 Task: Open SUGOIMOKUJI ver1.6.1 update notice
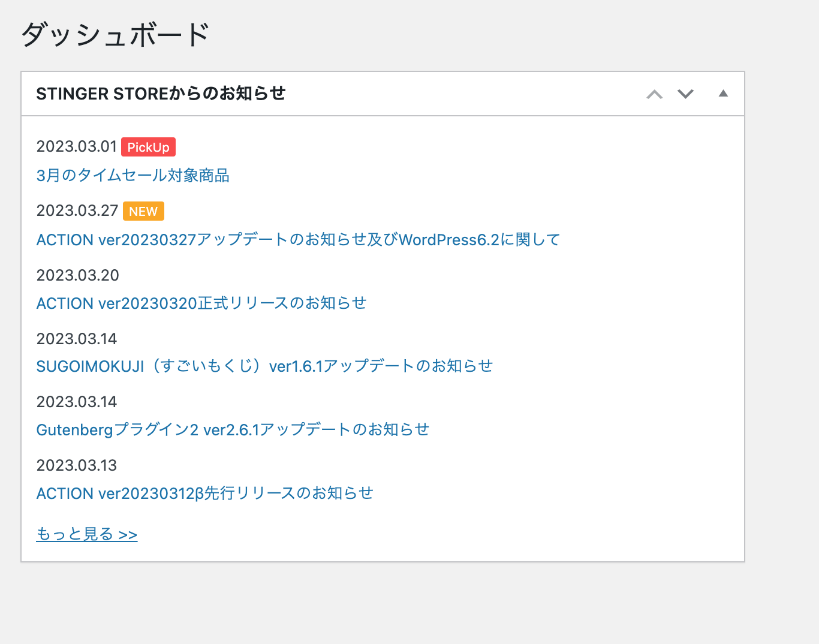pyautogui.click(x=264, y=366)
